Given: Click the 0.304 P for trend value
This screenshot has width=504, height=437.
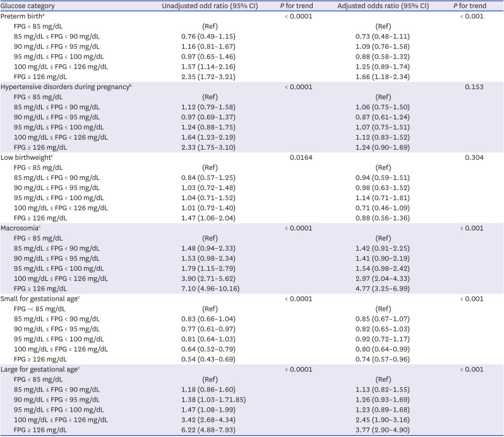Looking at the screenshot, I should [x=474, y=157].
